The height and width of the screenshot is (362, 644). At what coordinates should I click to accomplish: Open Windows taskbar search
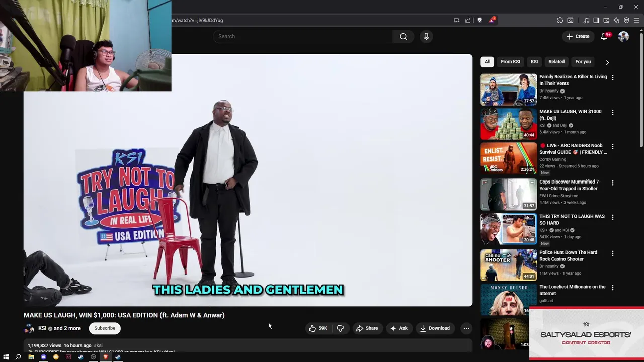(18, 357)
